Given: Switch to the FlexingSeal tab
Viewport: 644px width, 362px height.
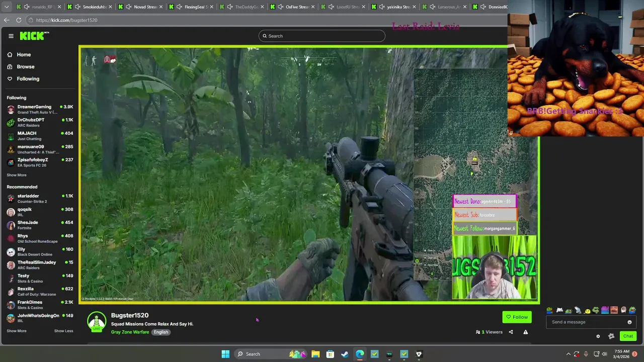Looking at the screenshot, I should (x=191, y=7).
